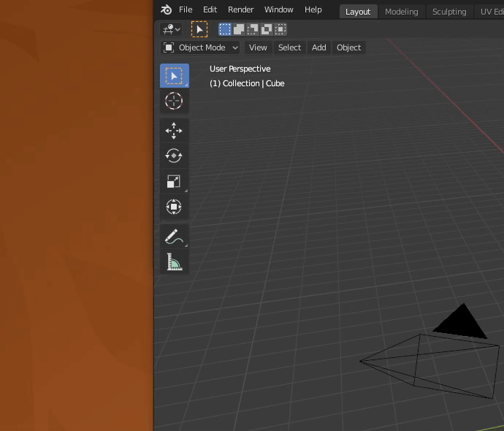The width and height of the screenshot is (504, 431).
Task: Choose the Measure ruler tool
Action: click(x=175, y=262)
